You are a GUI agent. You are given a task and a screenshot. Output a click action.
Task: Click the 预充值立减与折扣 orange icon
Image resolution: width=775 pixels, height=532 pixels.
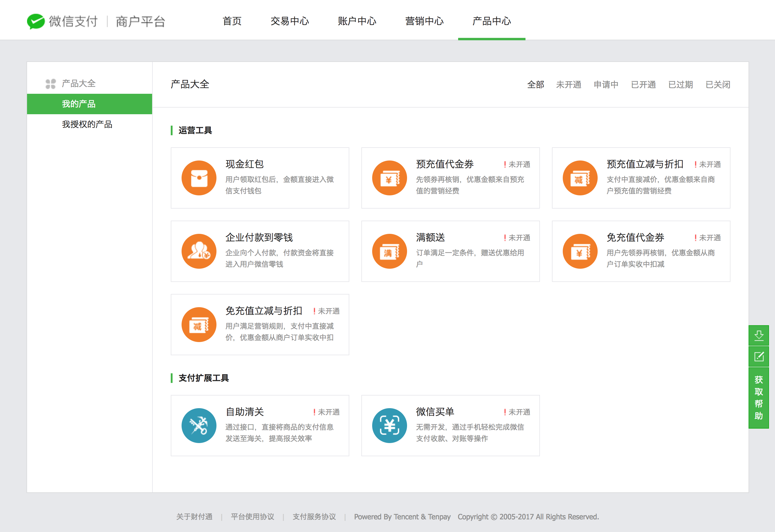point(580,178)
